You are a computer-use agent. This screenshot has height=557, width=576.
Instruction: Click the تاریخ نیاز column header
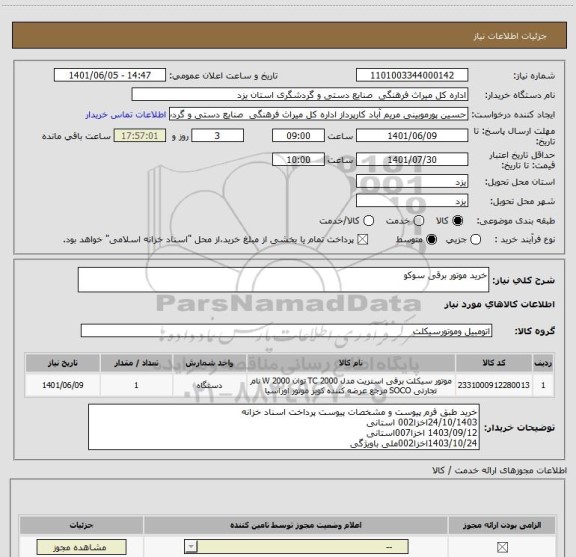click(62, 363)
